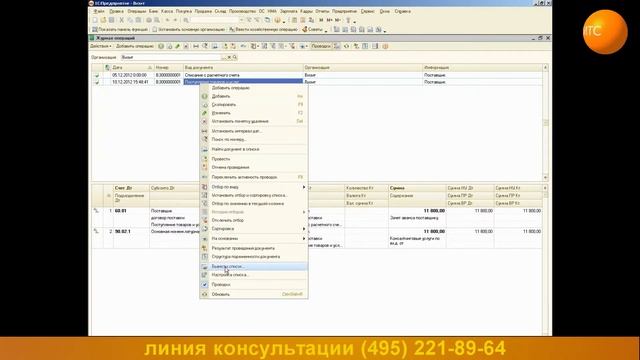The height and width of the screenshot is (360, 640).
Task: Select Результат проведения документа menu entry
Action: 253,248
